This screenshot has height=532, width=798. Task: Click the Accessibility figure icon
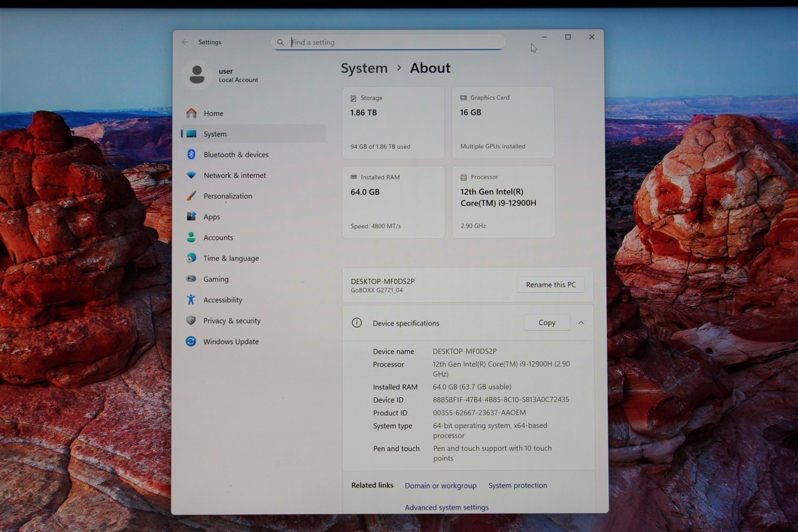click(191, 299)
